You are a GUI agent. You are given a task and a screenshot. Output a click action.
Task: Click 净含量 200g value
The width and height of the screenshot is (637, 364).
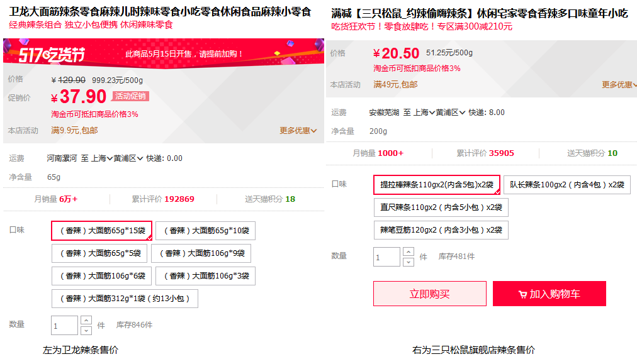coord(378,131)
